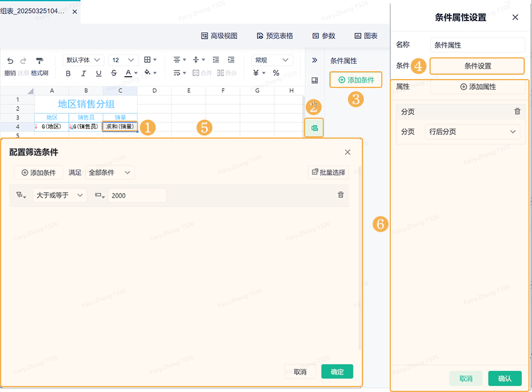532x392 pixels.
Task: Close the 组表_20250325104 document tab
Action: 75,12
